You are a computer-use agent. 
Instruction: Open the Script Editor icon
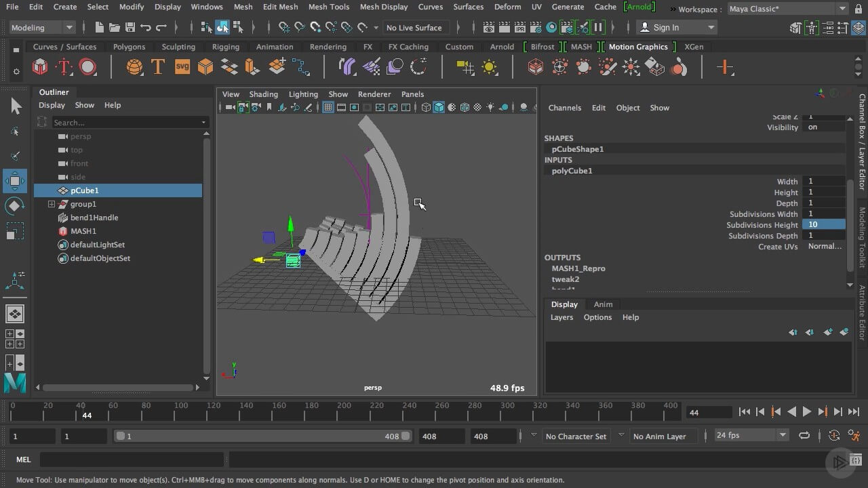(855, 460)
